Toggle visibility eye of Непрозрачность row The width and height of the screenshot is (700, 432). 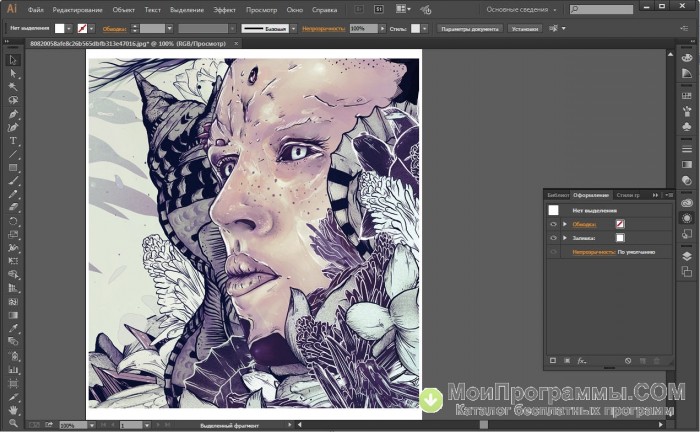coord(553,252)
